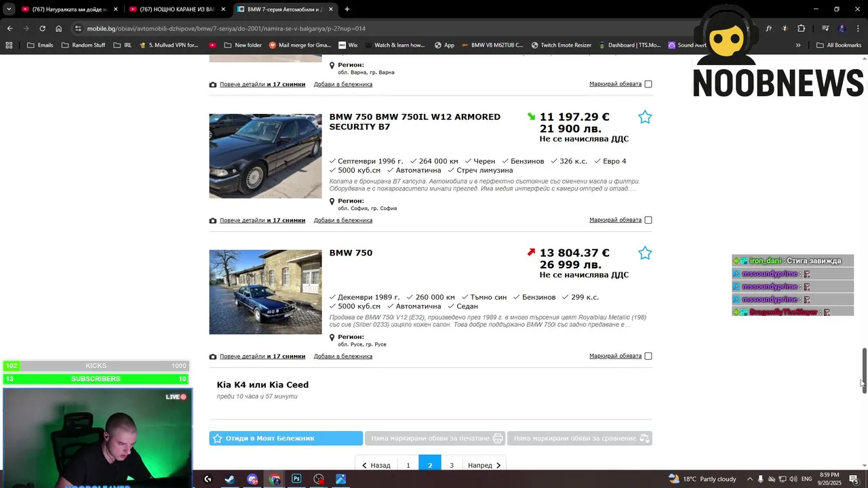Image resolution: width=868 pixels, height=488 pixels.
Task: Open Discord from the taskbar
Action: pyautogui.click(x=252, y=479)
